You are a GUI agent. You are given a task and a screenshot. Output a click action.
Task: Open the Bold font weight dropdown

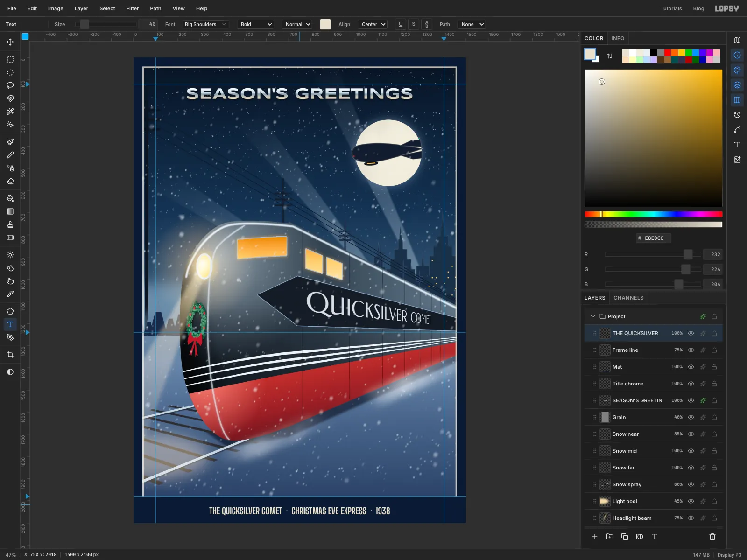256,24
